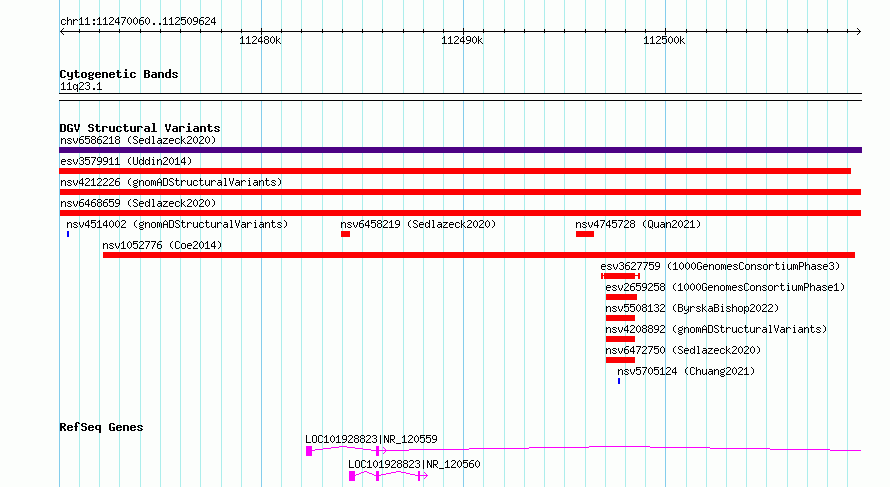Open gene label LOC101928823|NR_120559
Viewport: 890px width, 487px height.
pyautogui.click(x=371, y=439)
